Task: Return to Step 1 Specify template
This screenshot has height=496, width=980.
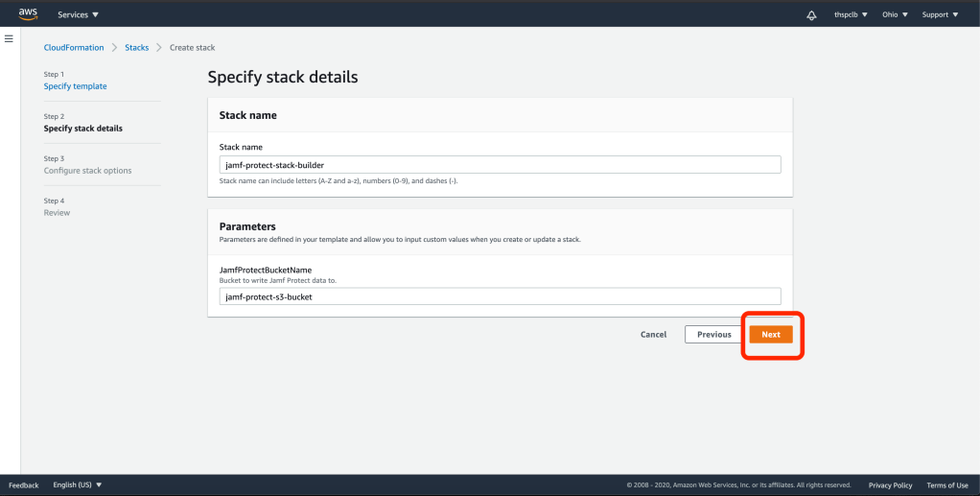Action: click(x=76, y=86)
